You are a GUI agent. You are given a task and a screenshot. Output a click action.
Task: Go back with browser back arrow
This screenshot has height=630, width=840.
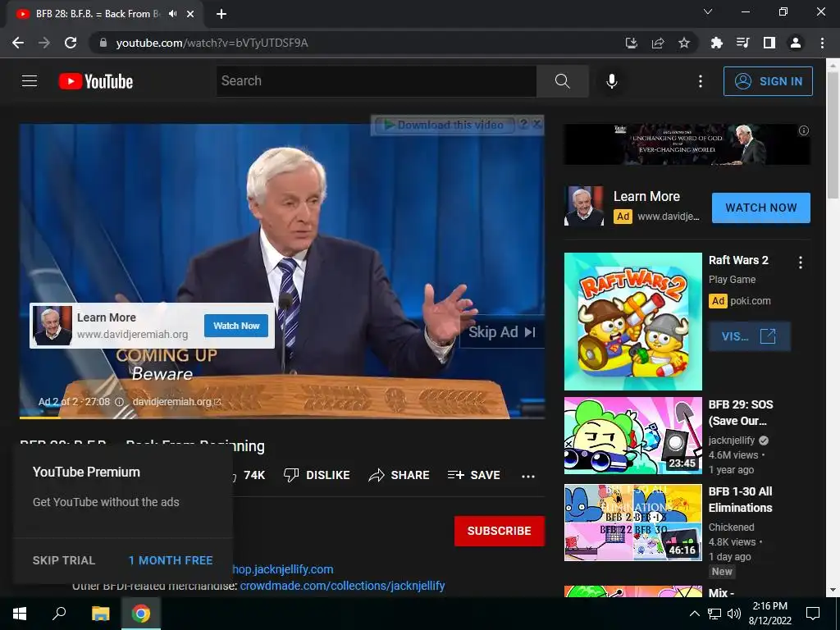coord(18,43)
